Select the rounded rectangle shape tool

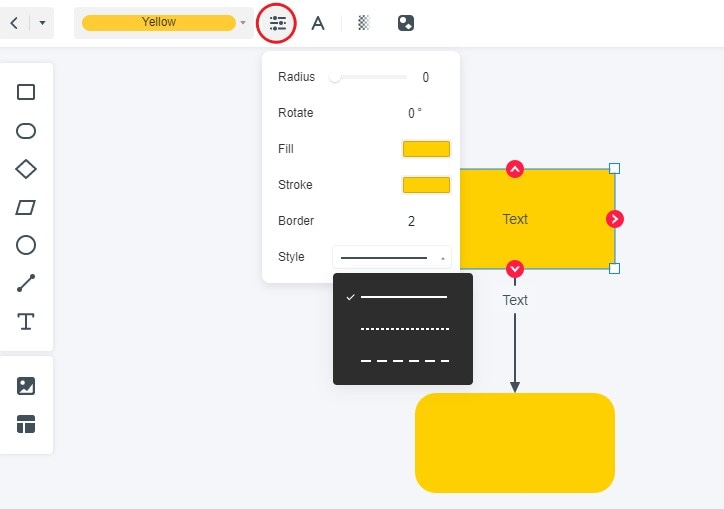[26, 131]
